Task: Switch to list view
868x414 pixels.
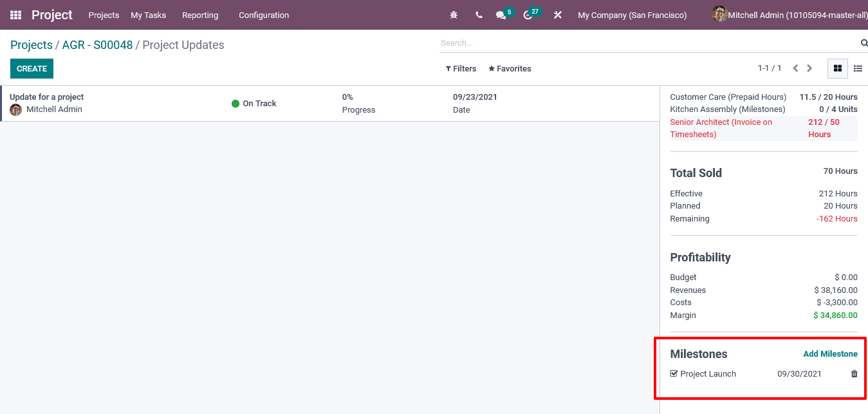Action: pyautogui.click(x=858, y=68)
